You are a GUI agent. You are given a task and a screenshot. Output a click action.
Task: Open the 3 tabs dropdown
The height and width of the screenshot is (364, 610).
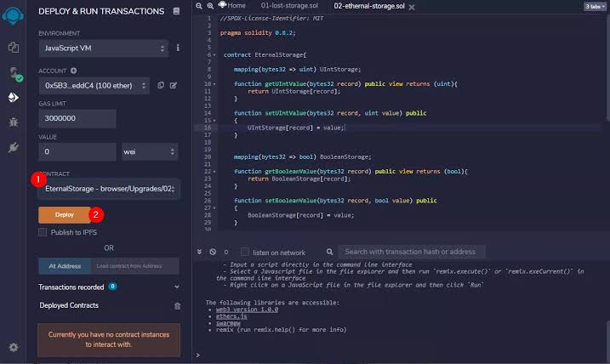coord(596,6)
